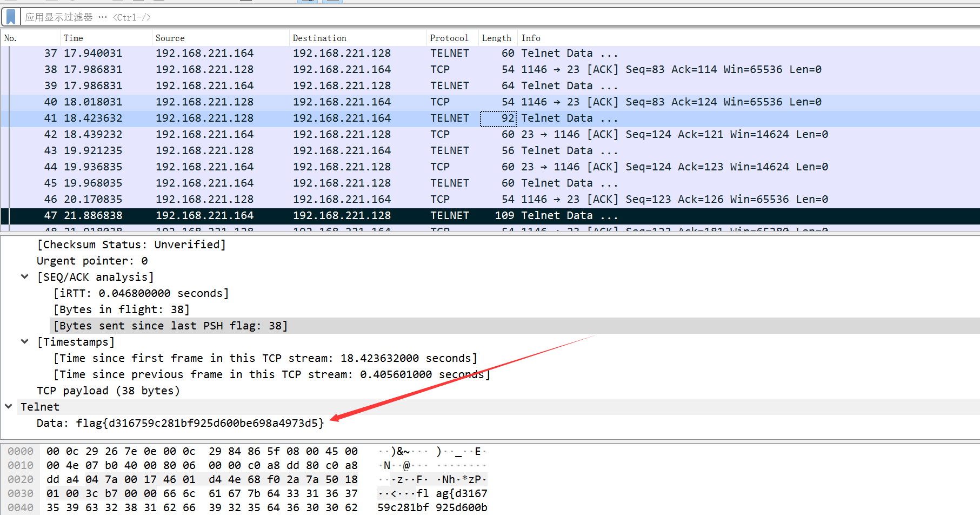Select packet 41 with length 92
The image size is (980, 515).
click(490, 118)
